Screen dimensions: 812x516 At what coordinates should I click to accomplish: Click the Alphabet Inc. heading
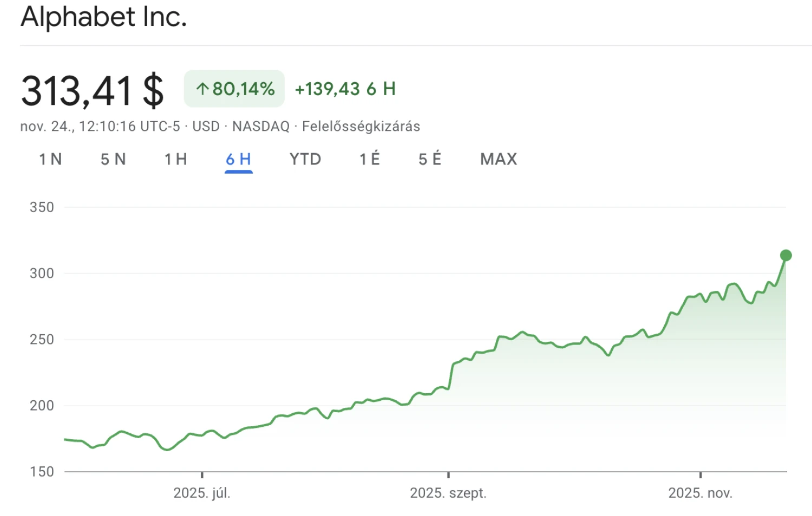click(104, 17)
